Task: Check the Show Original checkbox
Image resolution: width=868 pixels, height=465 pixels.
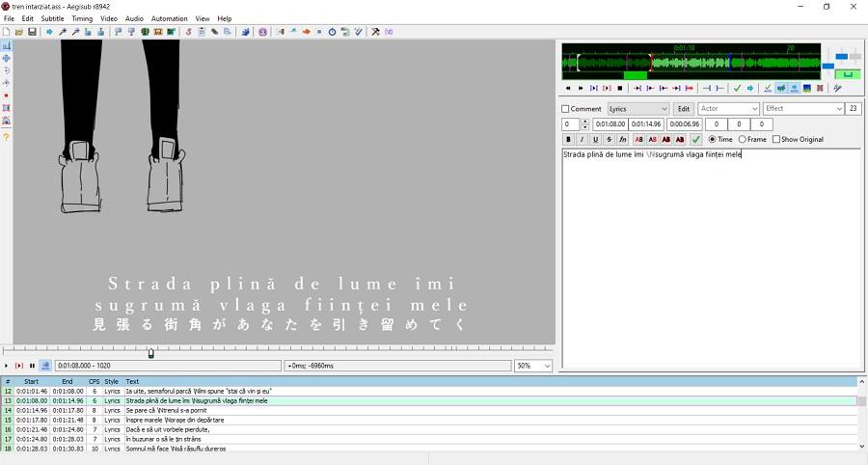Action: (x=776, y=140)
